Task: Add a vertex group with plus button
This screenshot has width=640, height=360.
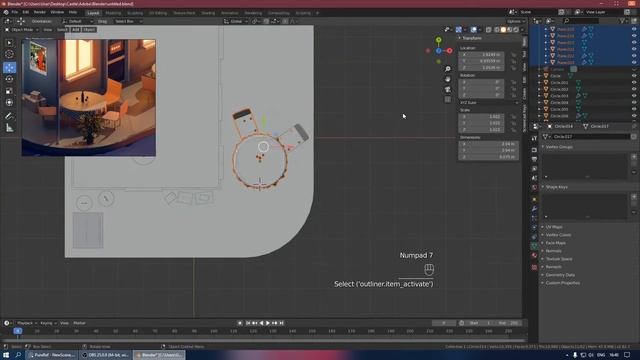Action: point(634,157)
